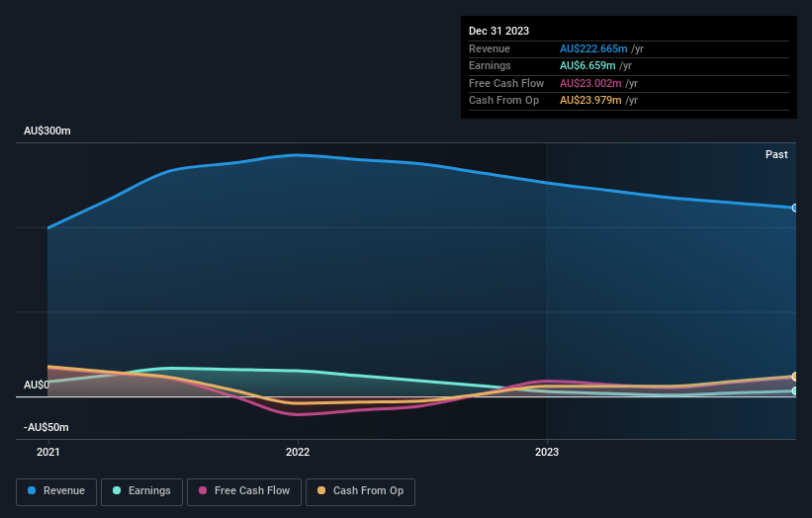
Task: Toggle the Free Cash Flow legend series
Action: [x=244, y=491]
